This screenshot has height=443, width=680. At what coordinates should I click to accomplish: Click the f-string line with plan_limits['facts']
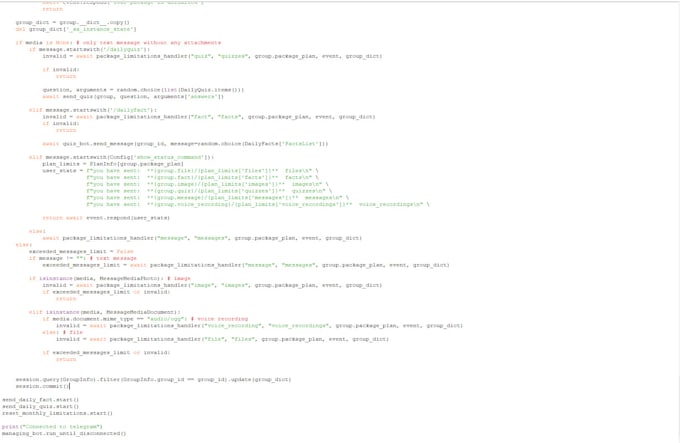[x=202, y=178]
